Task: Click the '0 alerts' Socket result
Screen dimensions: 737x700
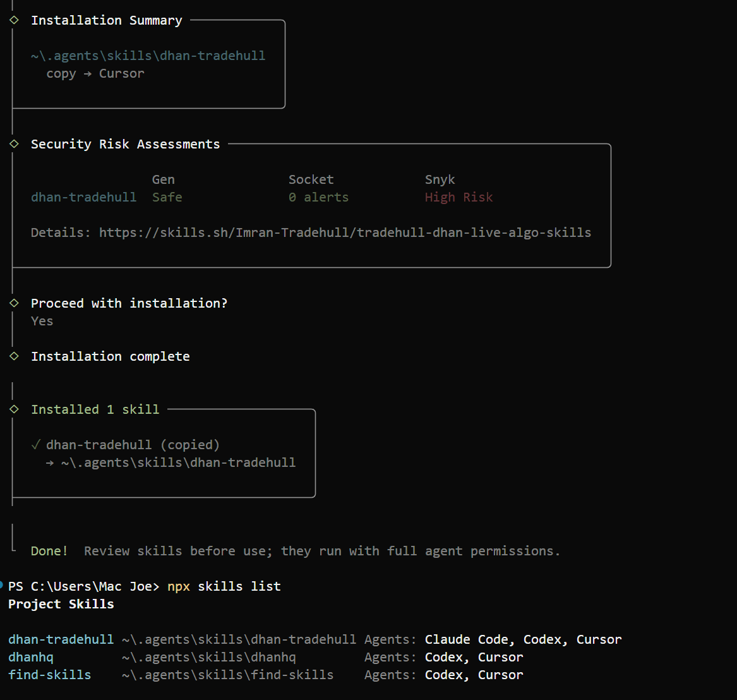Action: coord(319,198)
